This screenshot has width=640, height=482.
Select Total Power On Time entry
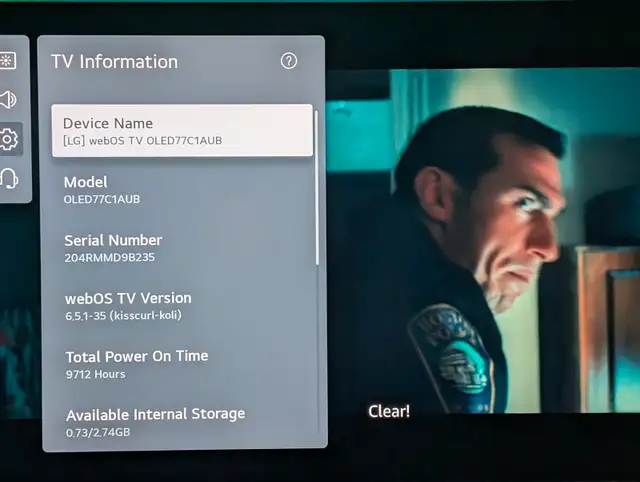(x=184, y=364)
